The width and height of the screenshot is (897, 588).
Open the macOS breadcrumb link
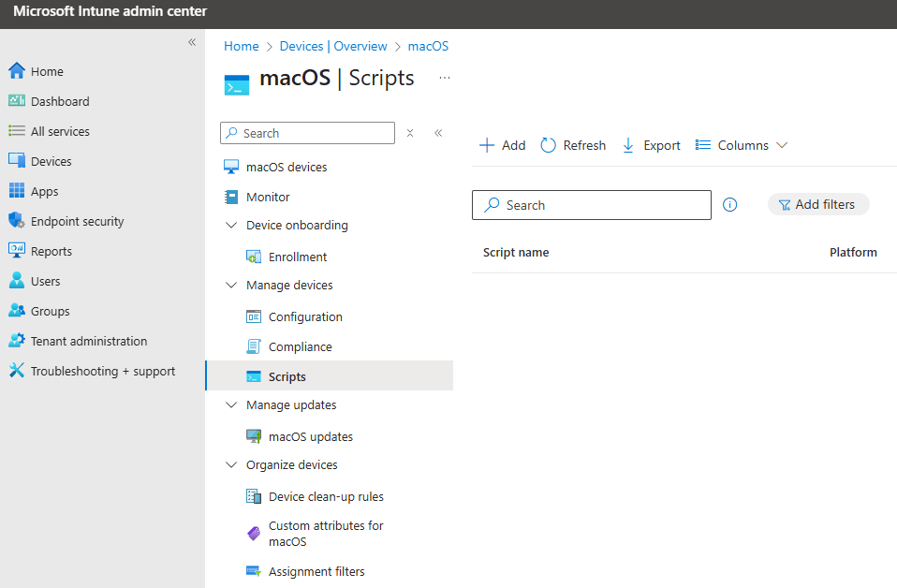[428, 46]
